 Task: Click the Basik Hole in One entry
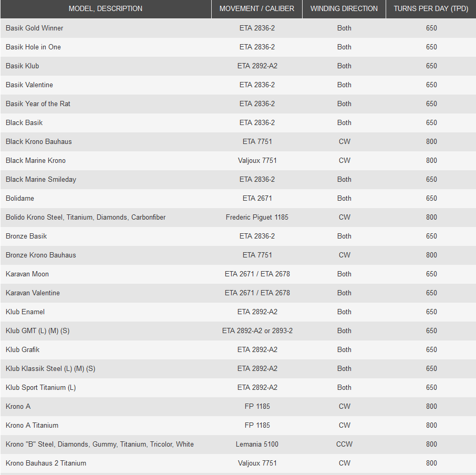point(33,47)
